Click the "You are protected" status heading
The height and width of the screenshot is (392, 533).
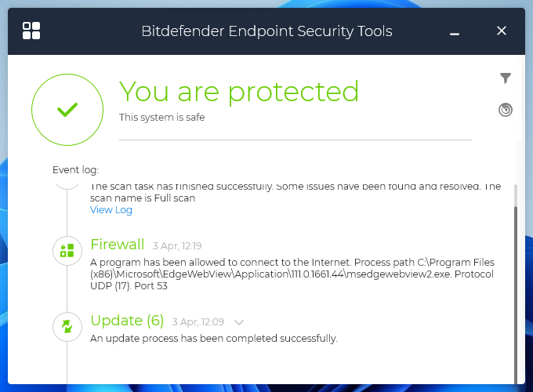click(x=239, y=92)
